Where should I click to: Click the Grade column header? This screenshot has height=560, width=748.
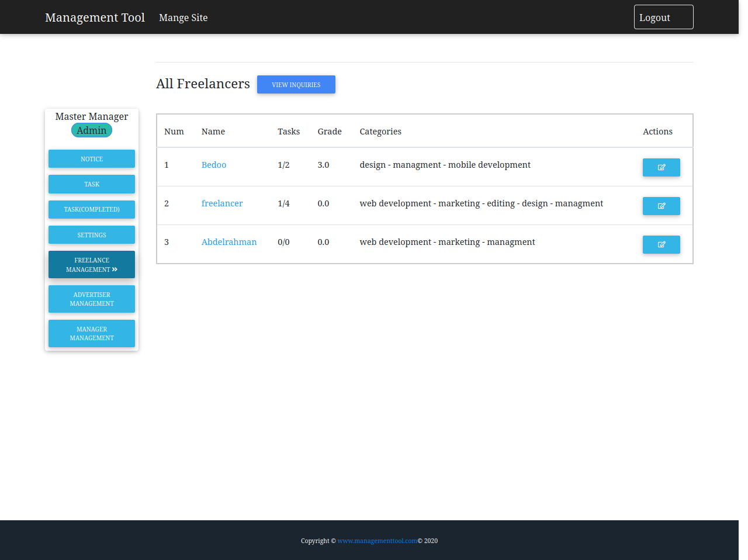[330, 132]
